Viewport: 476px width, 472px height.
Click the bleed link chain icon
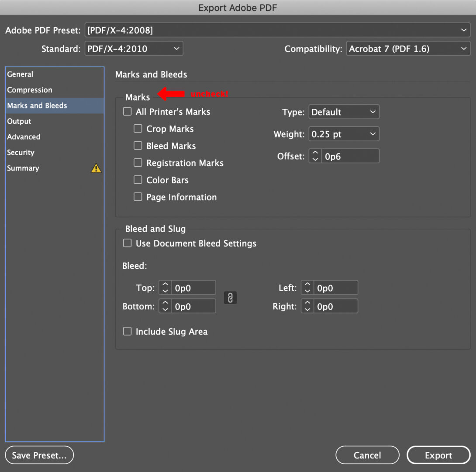(230, 298)
